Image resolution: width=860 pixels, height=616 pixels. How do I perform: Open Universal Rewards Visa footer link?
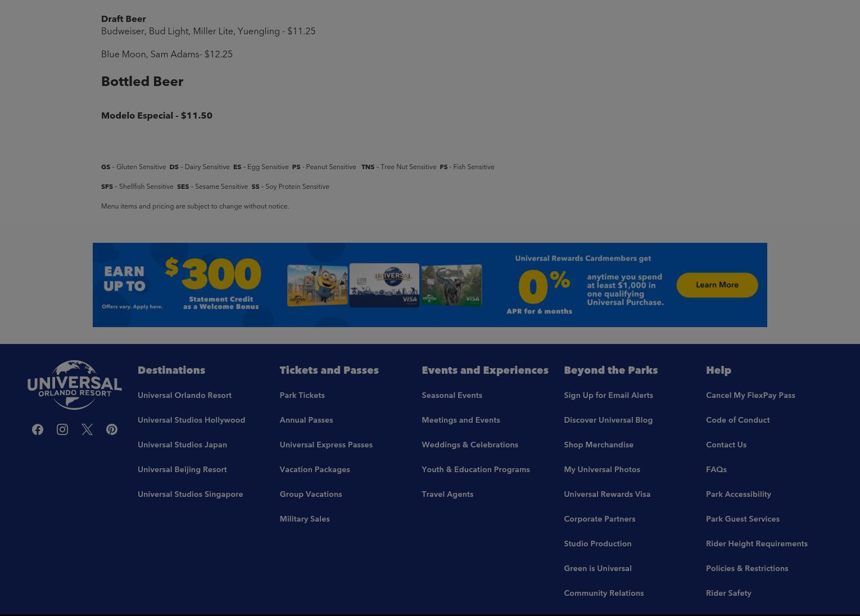[x=607, y=495]
